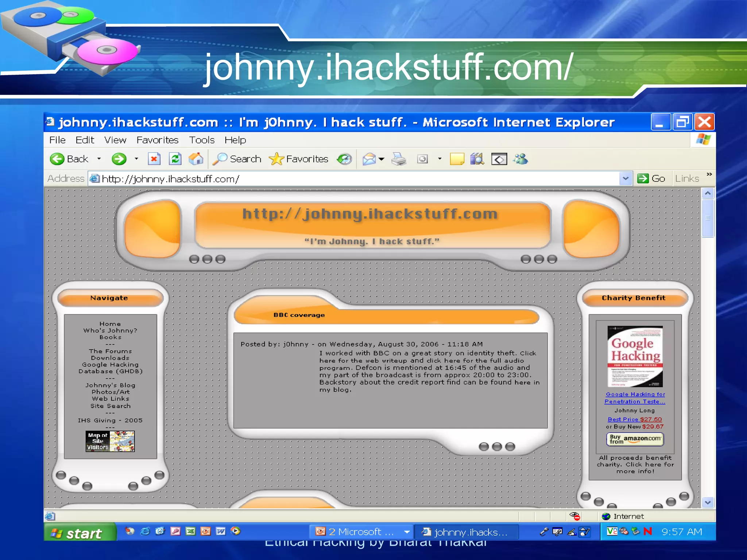Click the Refresh page icon
This screenshot has height=560, width=747.
pyautogui.click(x=175, y=159)
